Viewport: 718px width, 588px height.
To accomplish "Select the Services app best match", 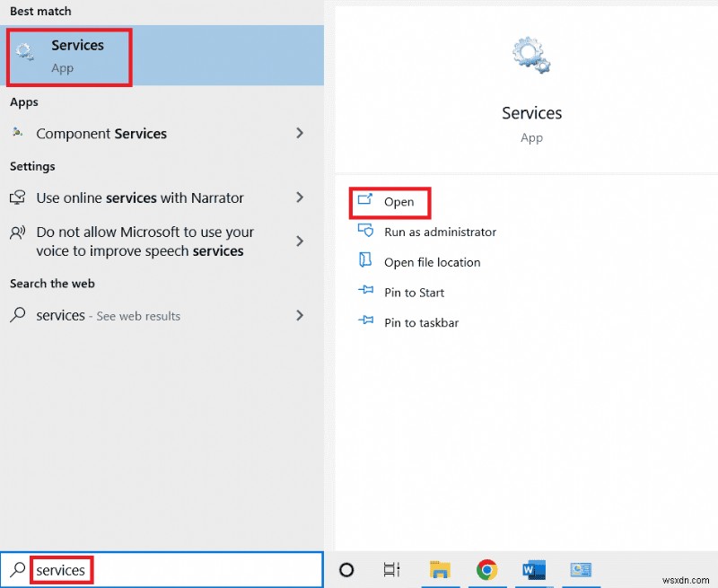I will pos(162,56).
